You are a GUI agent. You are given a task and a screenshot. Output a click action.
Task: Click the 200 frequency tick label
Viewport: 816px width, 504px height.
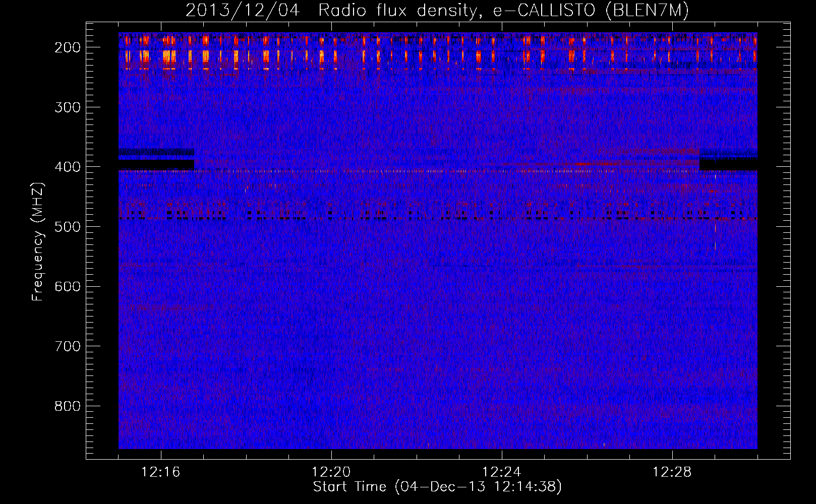coord(68,47)
